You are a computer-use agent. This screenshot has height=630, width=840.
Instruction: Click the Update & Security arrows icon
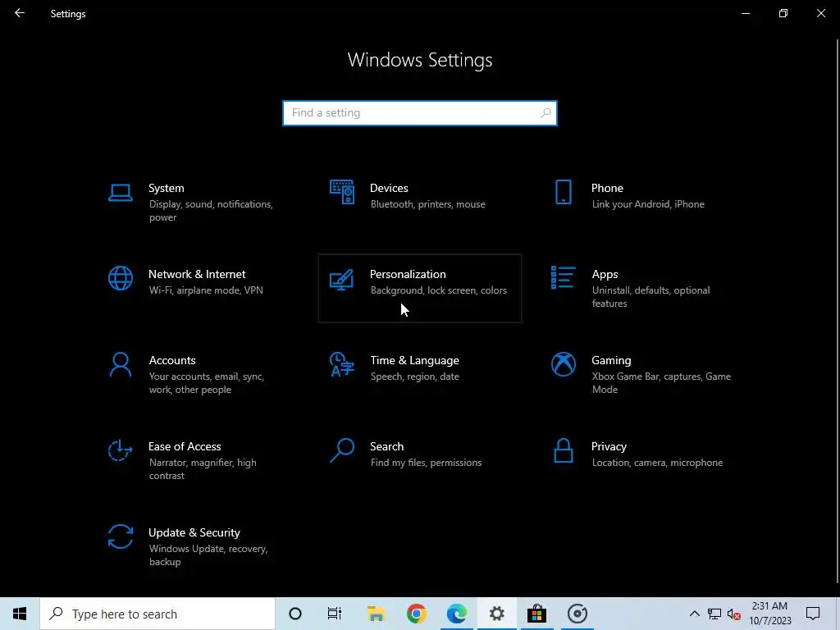click(x=120, y=536)
